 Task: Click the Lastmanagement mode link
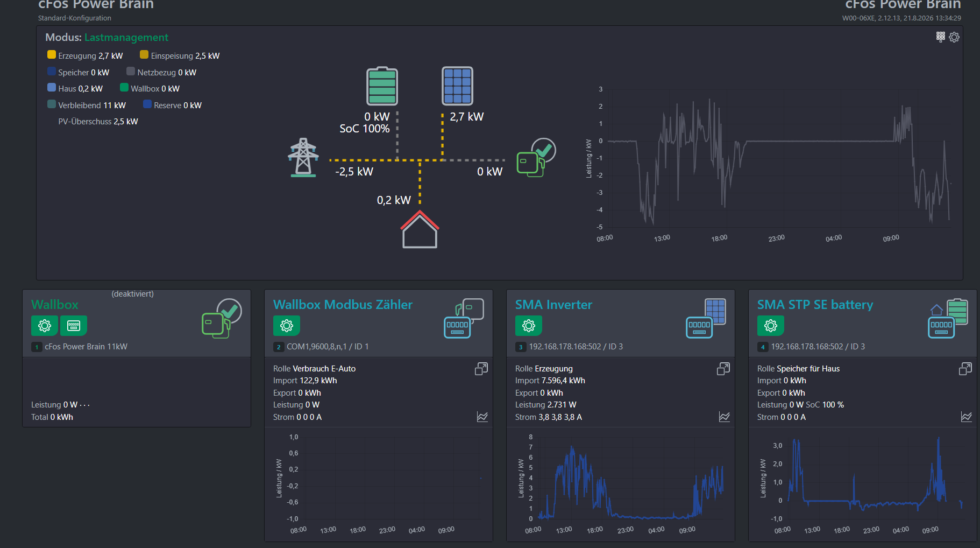click(126, 37)
